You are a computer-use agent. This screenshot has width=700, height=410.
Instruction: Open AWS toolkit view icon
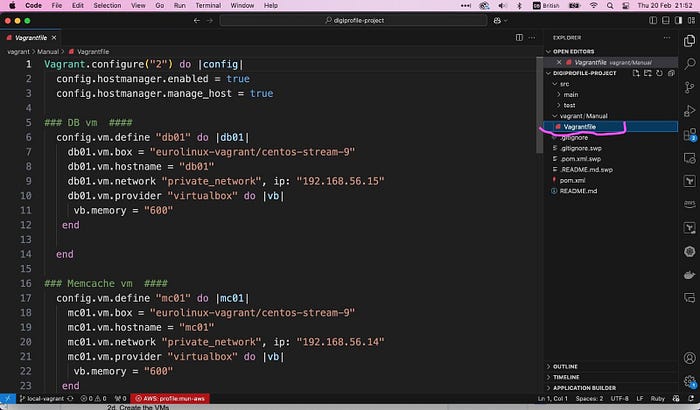pos(689,204)
